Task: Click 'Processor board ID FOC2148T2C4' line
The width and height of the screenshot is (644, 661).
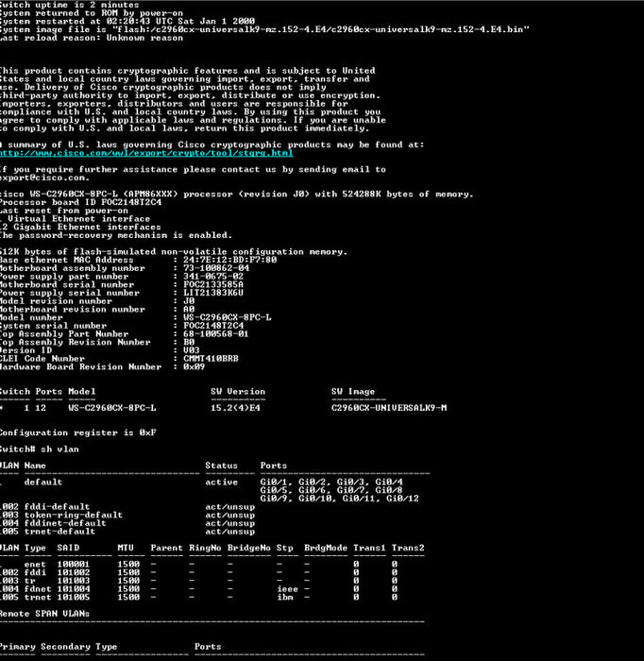Action: (x=80, y=202)
